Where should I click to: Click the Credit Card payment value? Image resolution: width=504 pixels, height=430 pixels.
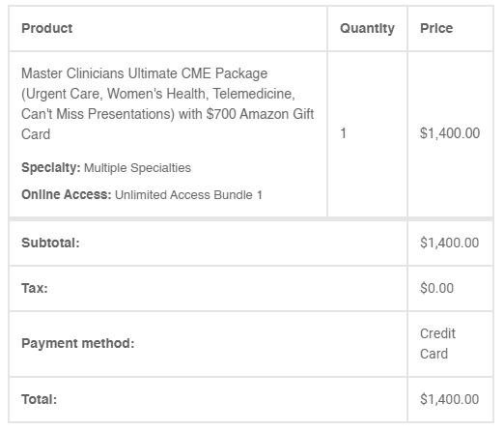[x=437, y=344]
